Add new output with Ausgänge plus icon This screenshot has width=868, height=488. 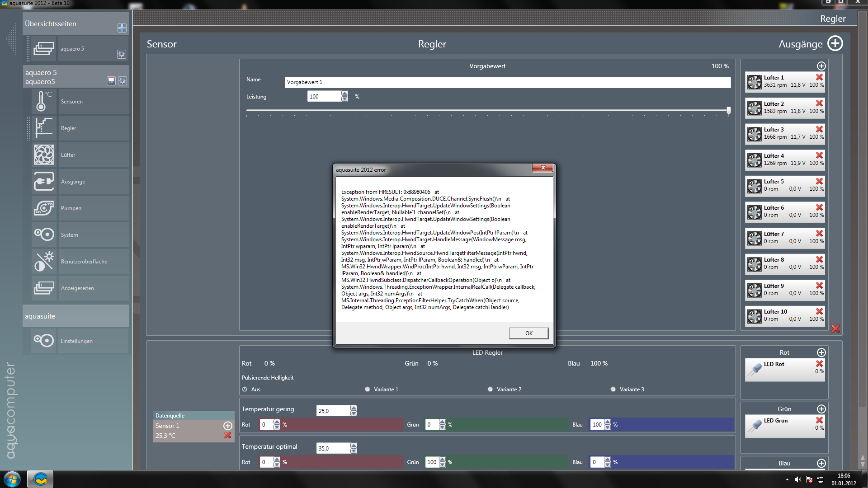[835, 44]
